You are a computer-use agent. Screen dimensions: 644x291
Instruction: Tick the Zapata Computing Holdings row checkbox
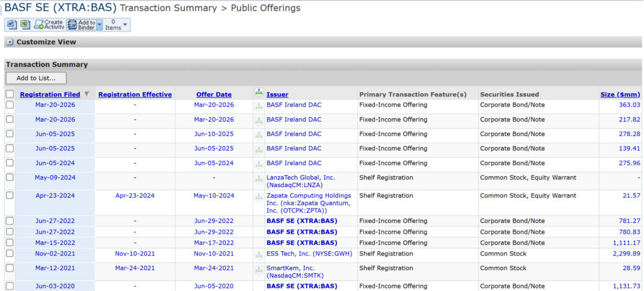pyautogui.click(x=10, y=195)
